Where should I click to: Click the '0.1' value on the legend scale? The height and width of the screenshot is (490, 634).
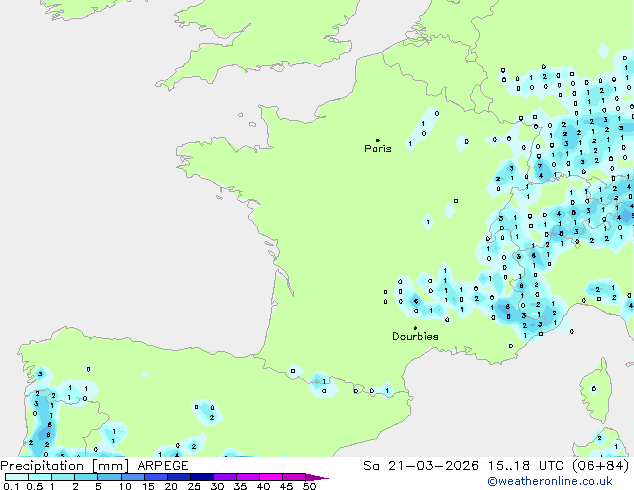coord(9,487)
